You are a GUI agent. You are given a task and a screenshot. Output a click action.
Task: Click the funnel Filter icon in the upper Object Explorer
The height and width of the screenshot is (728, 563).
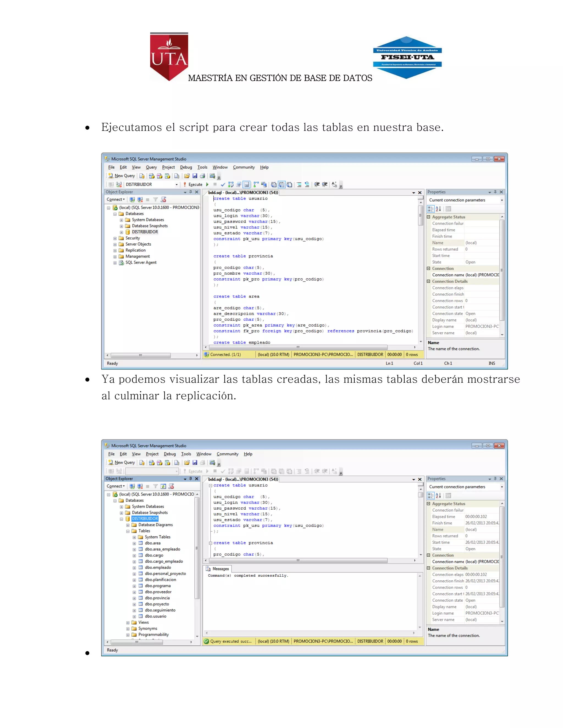pyautogui.click(x=155, y=199)
